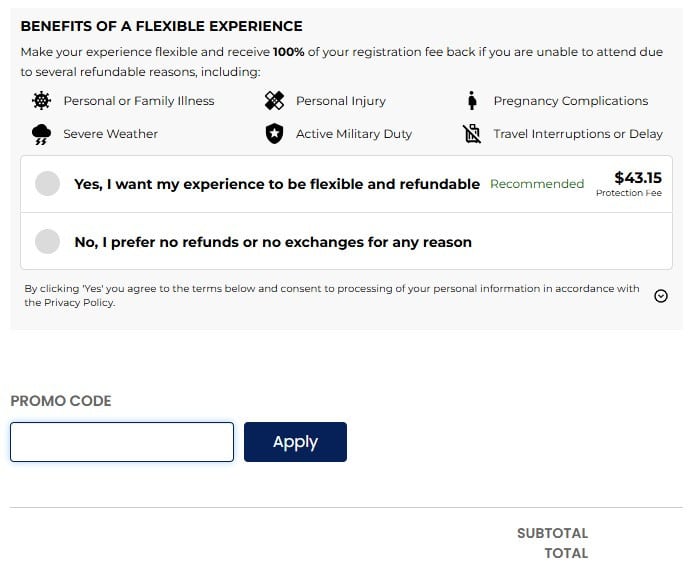Click the green Recommended label
Viewport: 688px width, 572px height.
536,184
